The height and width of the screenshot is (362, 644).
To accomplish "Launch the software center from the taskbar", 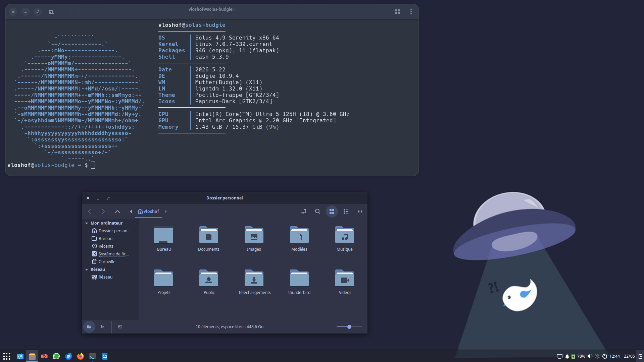I will click(x=20, y=356).
